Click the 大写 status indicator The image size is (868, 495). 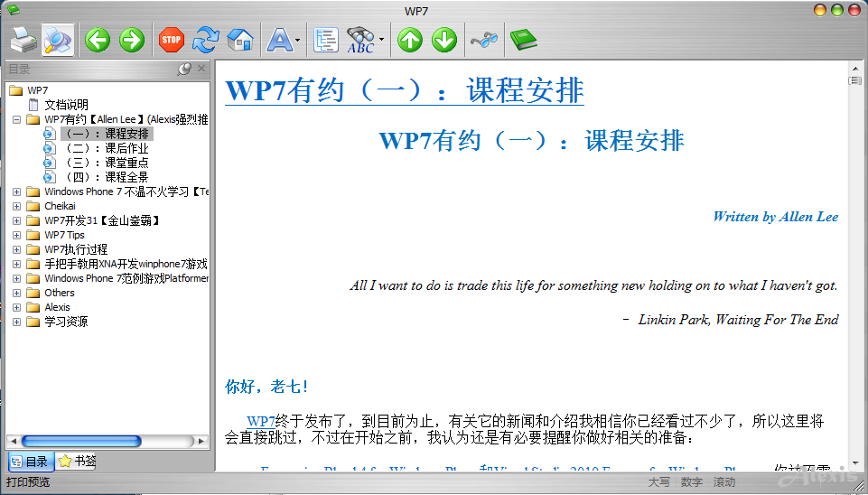[x=659, y=482]
